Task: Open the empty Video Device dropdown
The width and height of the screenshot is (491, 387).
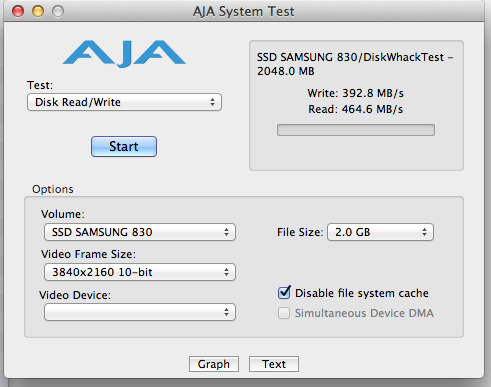Action: (x=140, y=312)
